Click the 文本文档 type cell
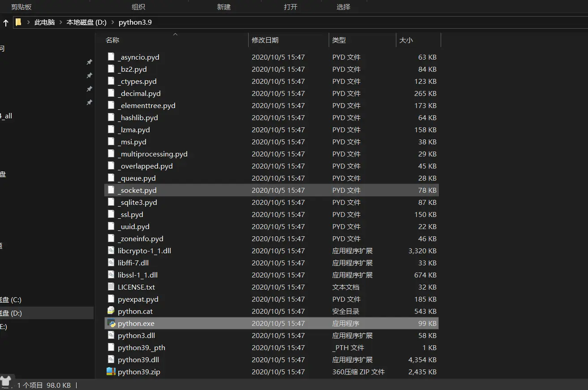Screen dimensions: 588x390 click(x=346, y=287)
